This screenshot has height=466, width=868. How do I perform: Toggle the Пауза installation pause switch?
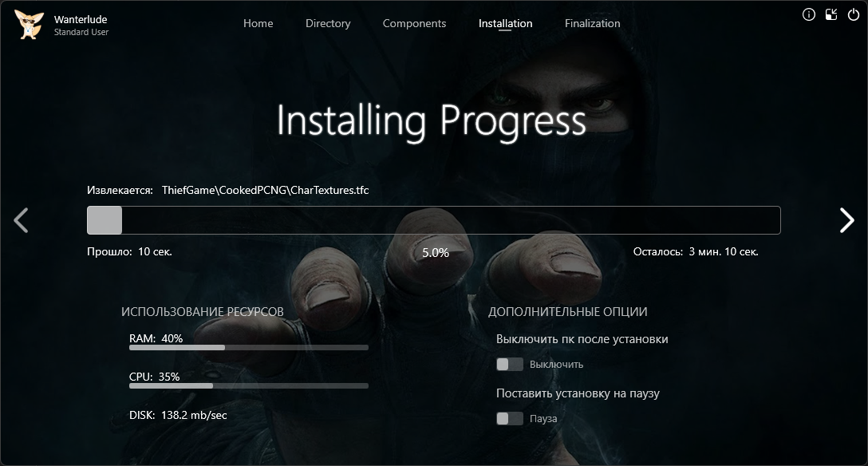tap(510, 419)
